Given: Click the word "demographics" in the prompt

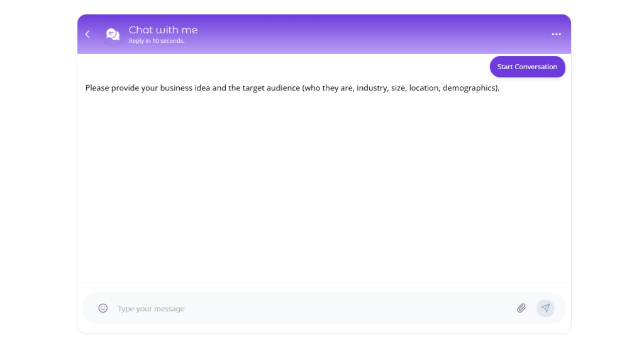Looking at the screenshot, I should 469,88.
